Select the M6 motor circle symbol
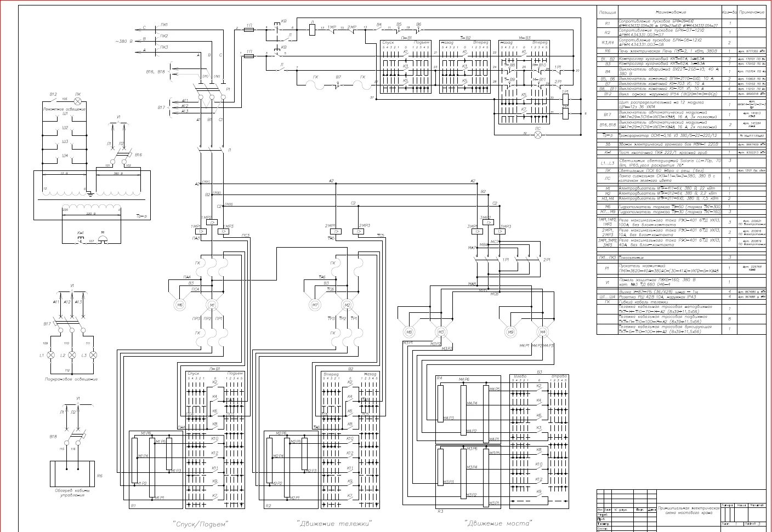772x532 pixels. 180,305
